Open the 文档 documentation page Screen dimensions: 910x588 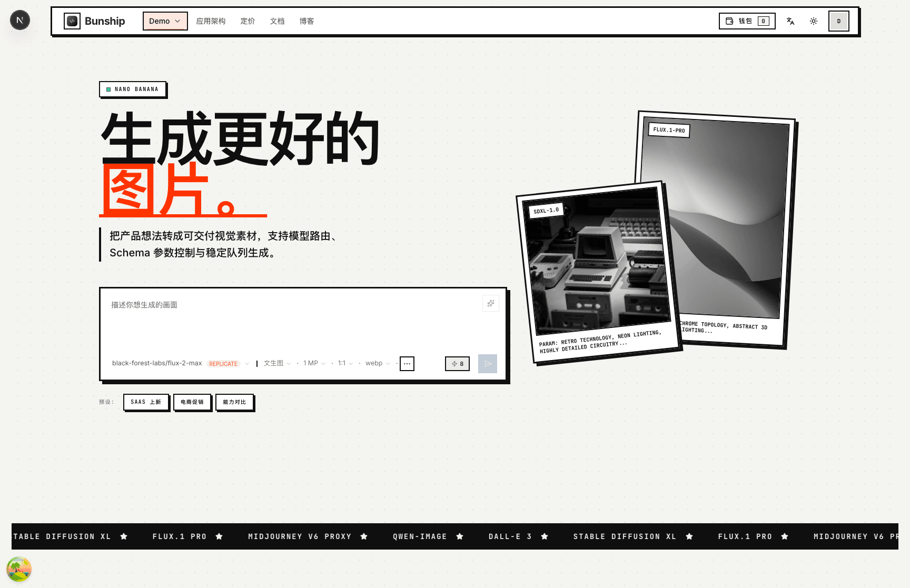click(x=277, y=21)
